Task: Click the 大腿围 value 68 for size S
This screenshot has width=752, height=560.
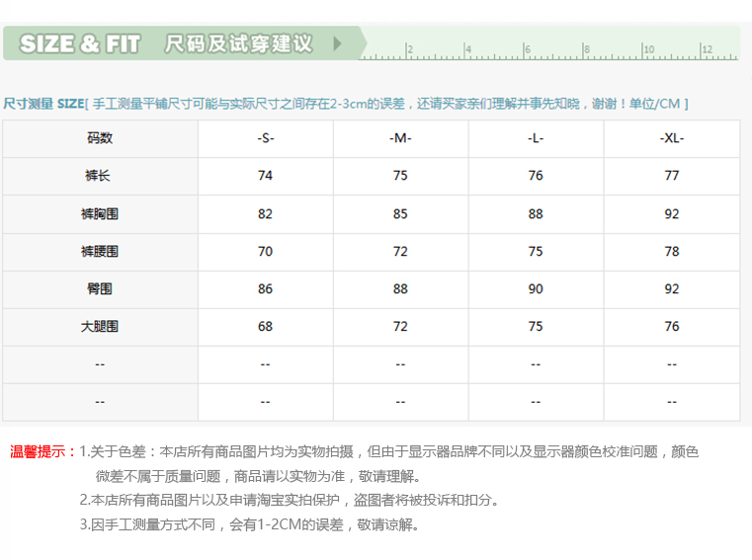Action: [265, 326]
